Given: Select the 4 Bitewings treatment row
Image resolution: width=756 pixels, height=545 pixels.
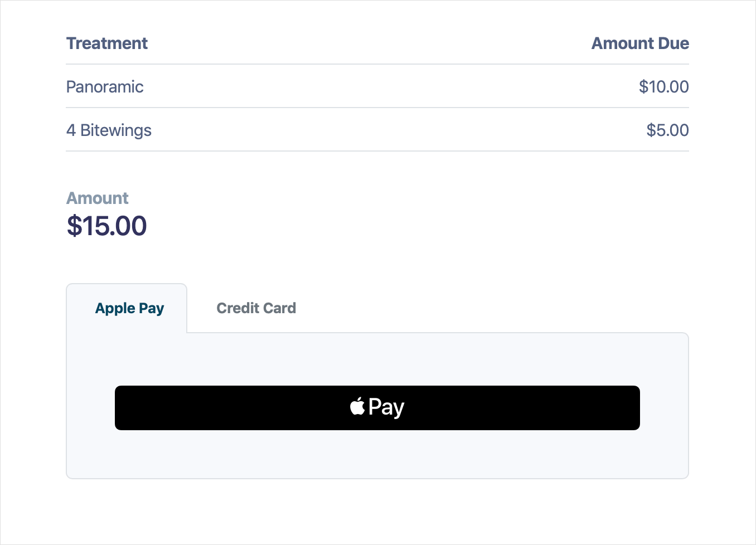Looking at the screenshot, I should coord(377,130).
